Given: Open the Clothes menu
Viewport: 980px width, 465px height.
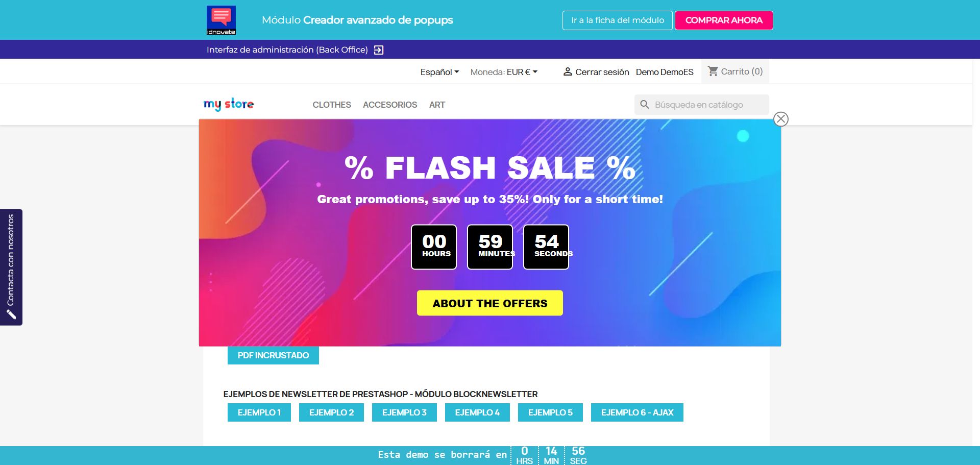Looking at the screenshot, I should click(x=332, y=105).
